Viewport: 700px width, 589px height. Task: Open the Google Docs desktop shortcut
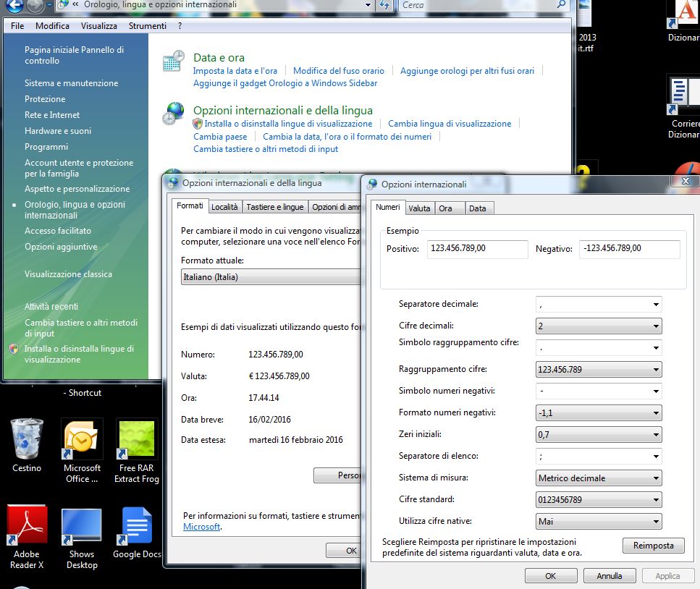tap(137, 525)
